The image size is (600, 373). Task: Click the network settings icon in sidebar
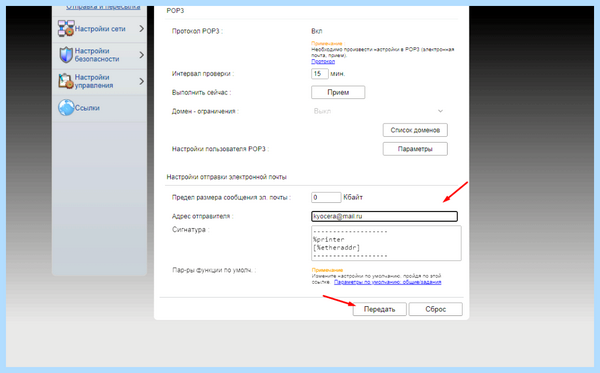(x=66, y=28)
